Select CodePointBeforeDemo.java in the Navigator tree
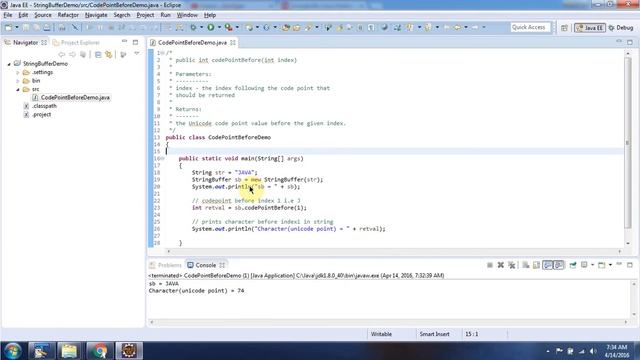This screenshot has width=640, height=360. 75,98
